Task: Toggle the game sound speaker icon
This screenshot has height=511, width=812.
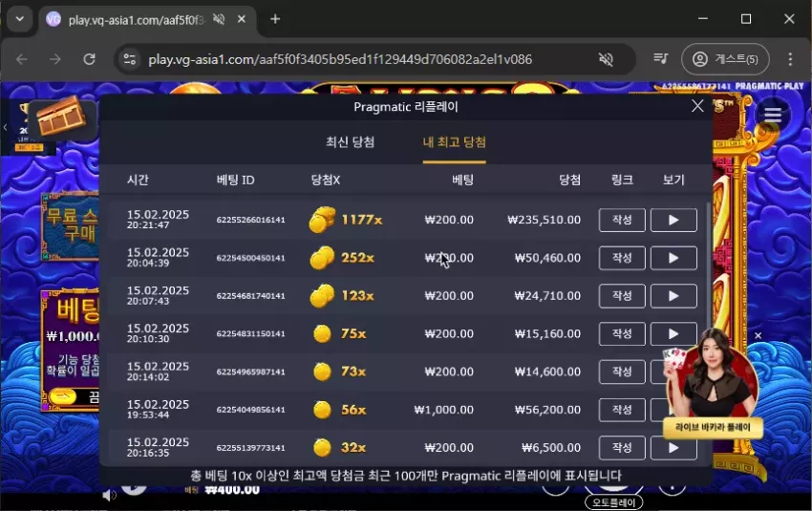Action: (x=109, y=496)
